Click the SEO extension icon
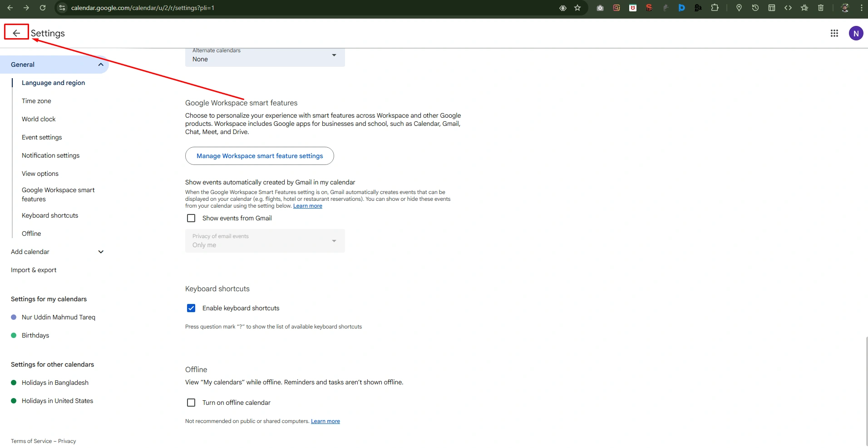The height and width of the screenshot is (448, 868). pyautogui.click(x=649, y=8)
